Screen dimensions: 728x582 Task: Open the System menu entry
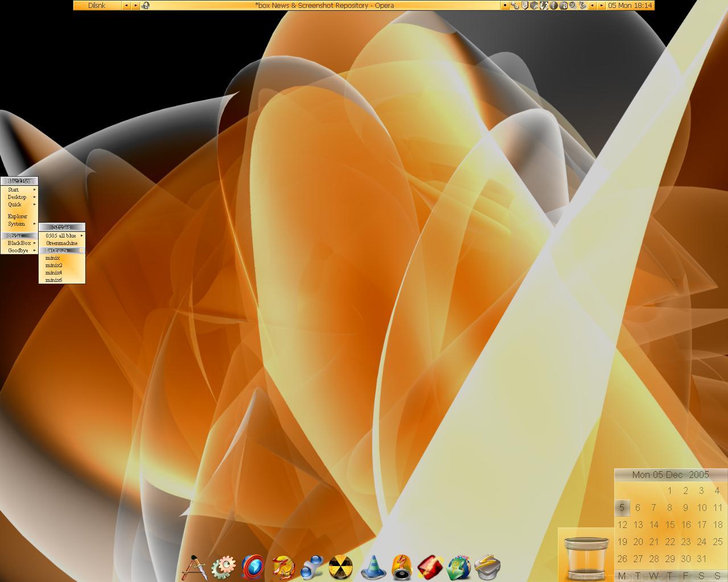17,224
